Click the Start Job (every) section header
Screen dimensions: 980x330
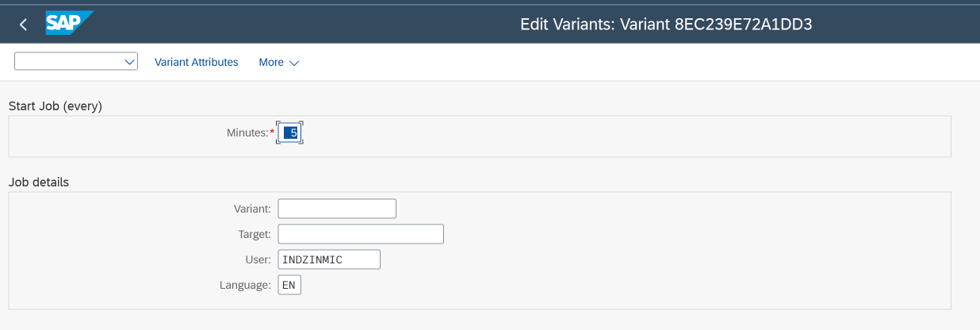coord(56,106)
